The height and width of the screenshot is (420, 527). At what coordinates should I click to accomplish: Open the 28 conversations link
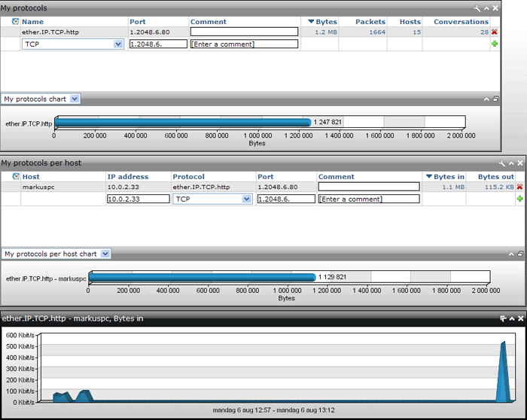[484, 32]
